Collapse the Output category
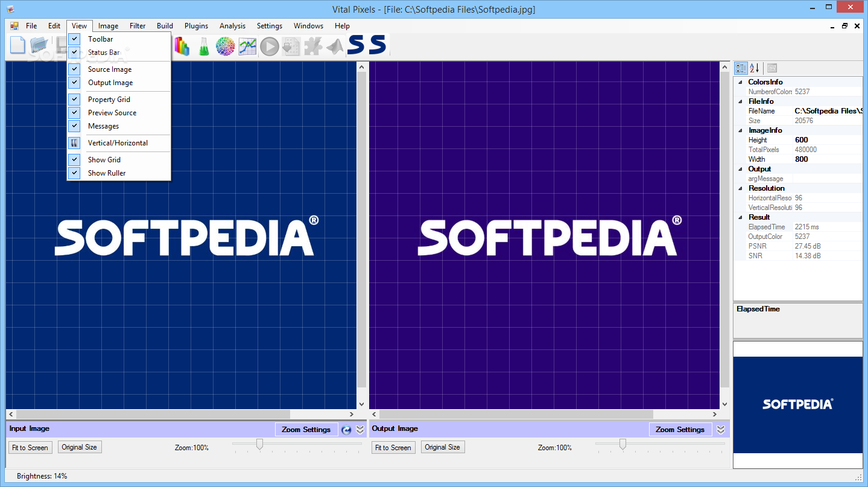The height and width of the screenshot is (487, 868). tap(740, 169)
